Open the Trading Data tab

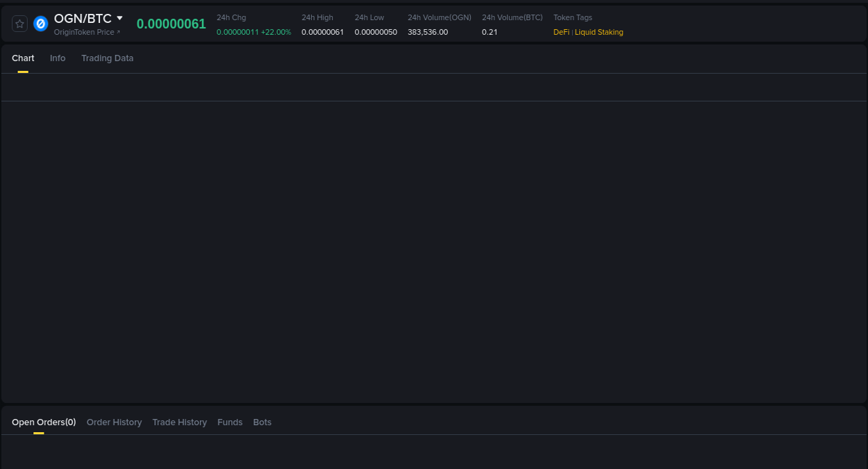pos(107,58)
